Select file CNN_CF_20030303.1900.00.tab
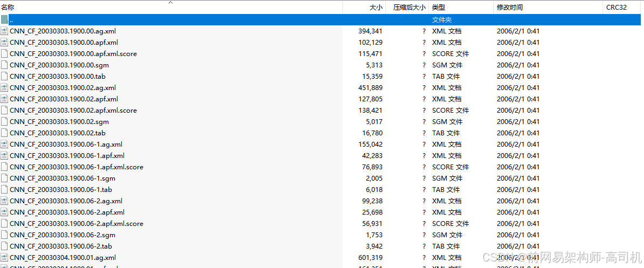Viewport: 644px width, 268px height. click(x=58, y=77)
